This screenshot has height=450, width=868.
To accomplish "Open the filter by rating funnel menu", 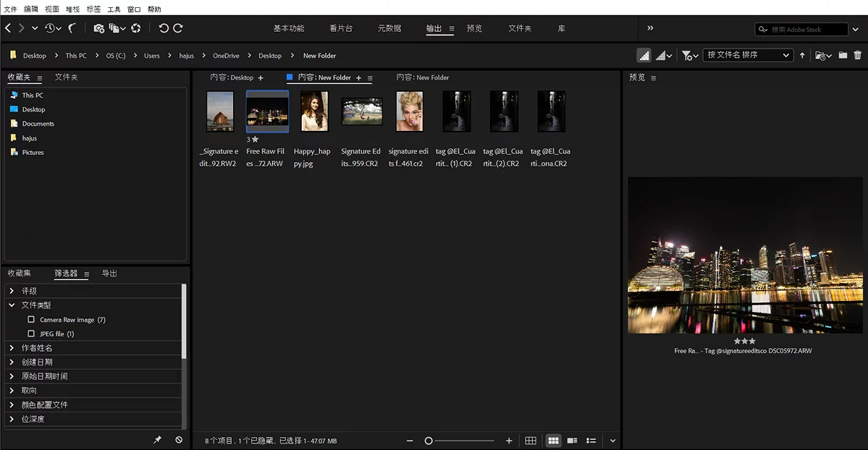I will coord(690,56).
